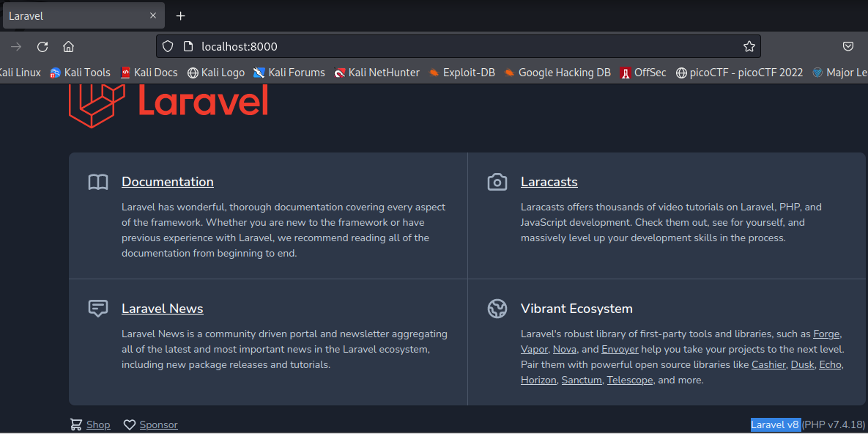Viewport: 868px width, 434px height.
Task: Close the Laravel browser tab
Action: [153, 16]
